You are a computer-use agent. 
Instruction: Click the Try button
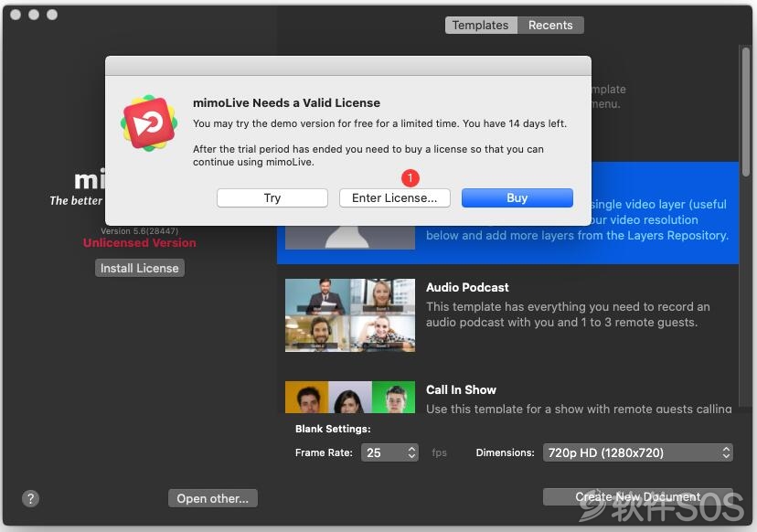(272, 198)
